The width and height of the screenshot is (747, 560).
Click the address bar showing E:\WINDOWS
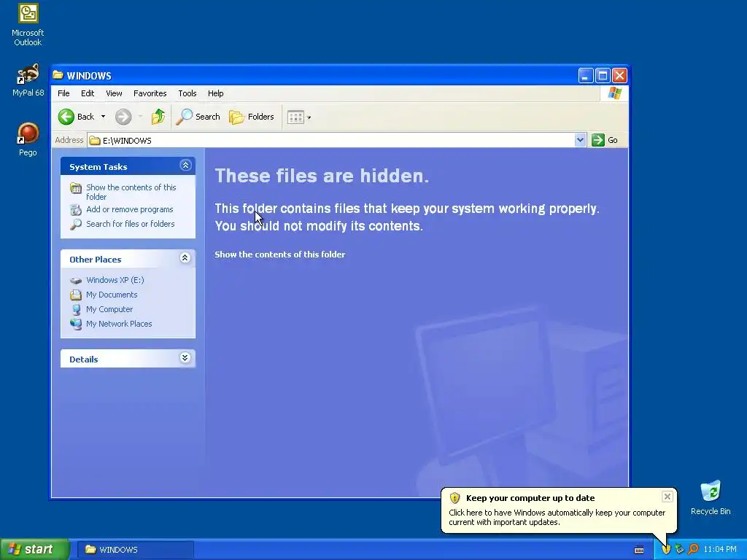coord(331,141)
